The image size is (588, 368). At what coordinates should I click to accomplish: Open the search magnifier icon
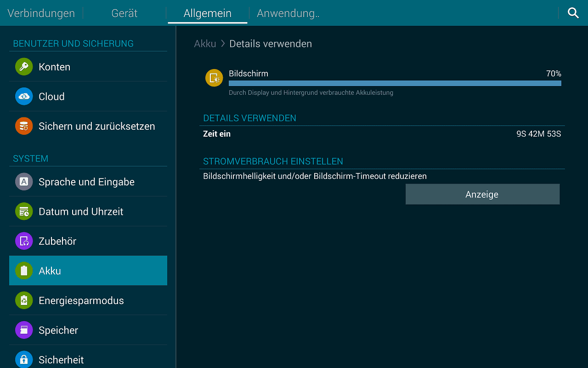coord(573,13)
